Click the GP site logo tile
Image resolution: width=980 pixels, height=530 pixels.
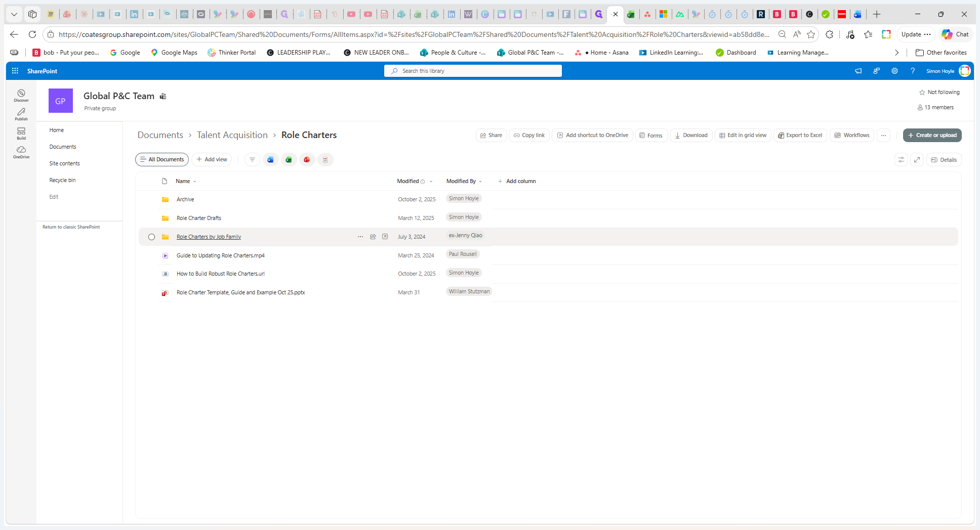(x=61, y=101)
